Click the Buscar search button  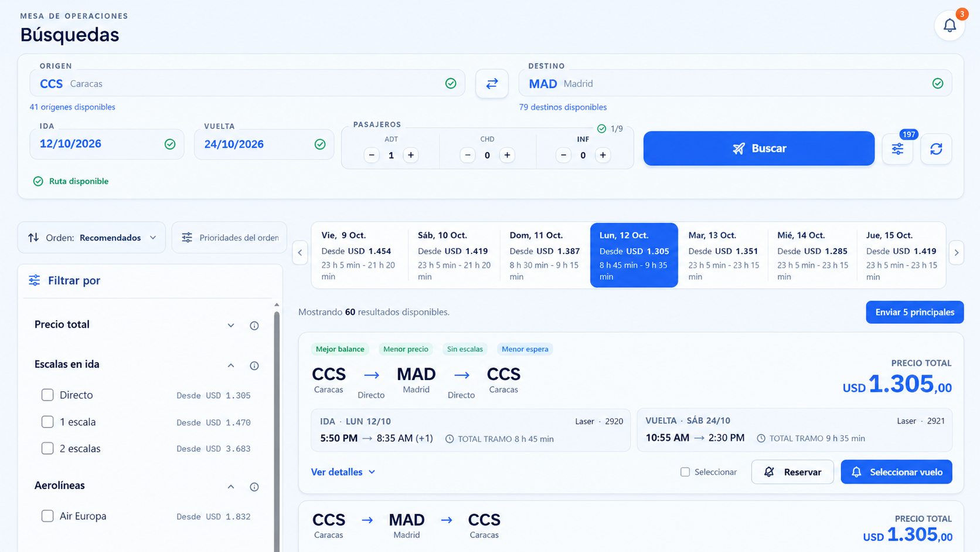pos(759,148)
